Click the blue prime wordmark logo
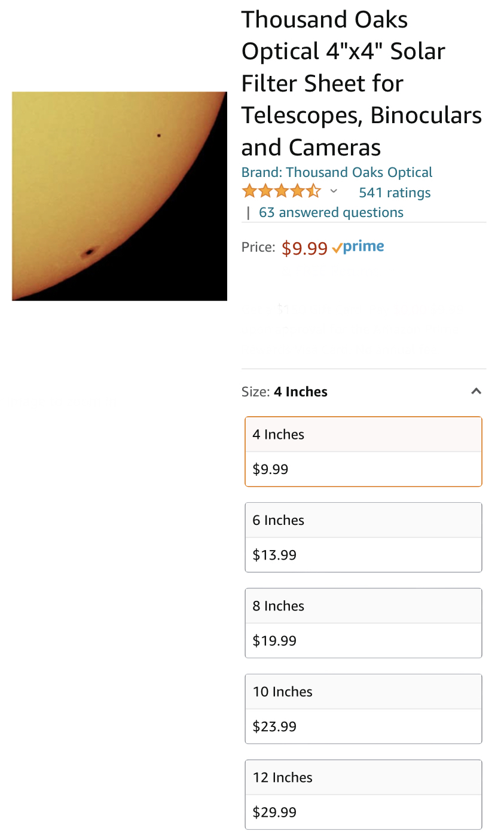Screen dimensions: 504x840 tap(364, 246)
